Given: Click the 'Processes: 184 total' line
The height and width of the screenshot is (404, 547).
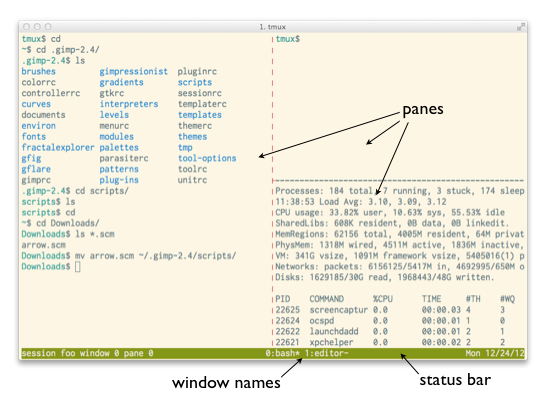Looking at the screenshot, I should (x=400, y=191).
